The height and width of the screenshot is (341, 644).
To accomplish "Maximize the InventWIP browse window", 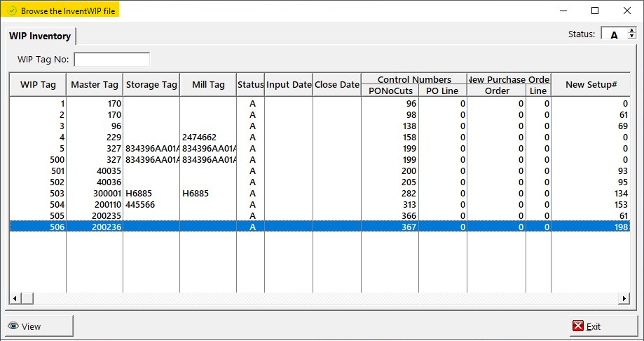I will click(x=595, y=11).
